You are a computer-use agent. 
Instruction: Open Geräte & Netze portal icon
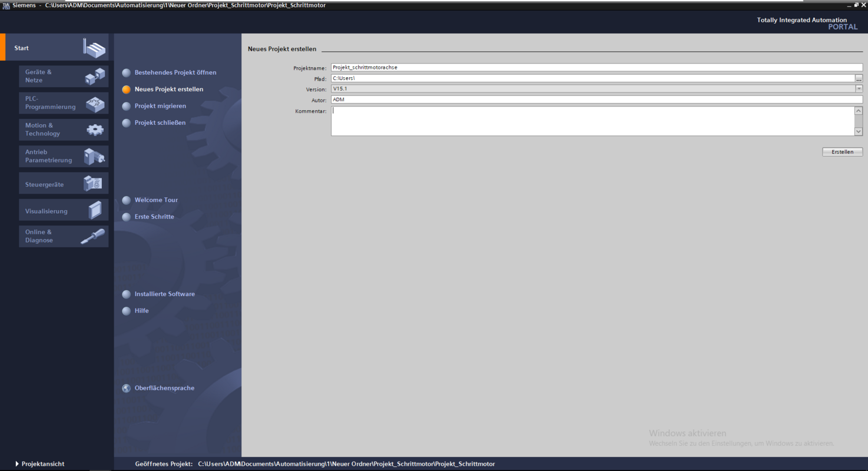pyautogui.click(x=94, y=77)
